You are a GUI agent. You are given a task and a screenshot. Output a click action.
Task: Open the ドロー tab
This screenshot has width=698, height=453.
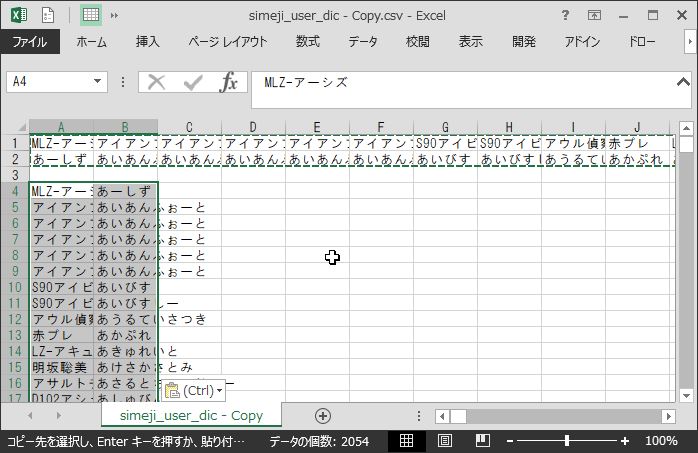641,42
